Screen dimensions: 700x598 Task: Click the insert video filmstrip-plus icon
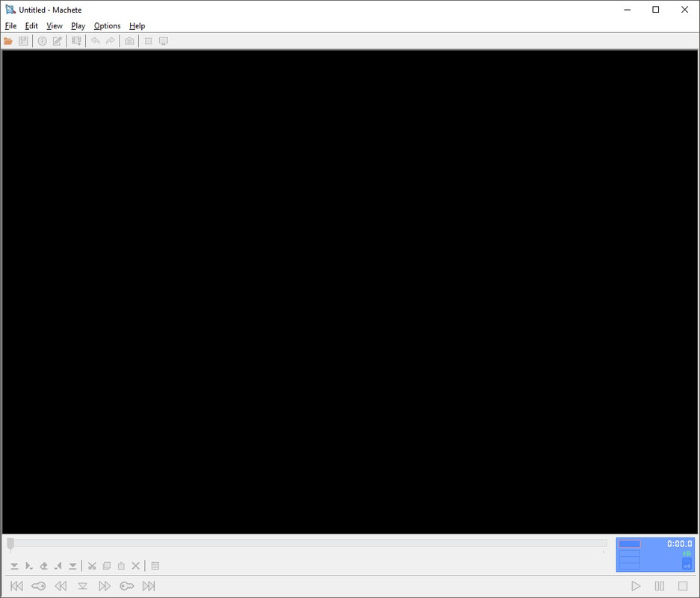tap(76, 41)
